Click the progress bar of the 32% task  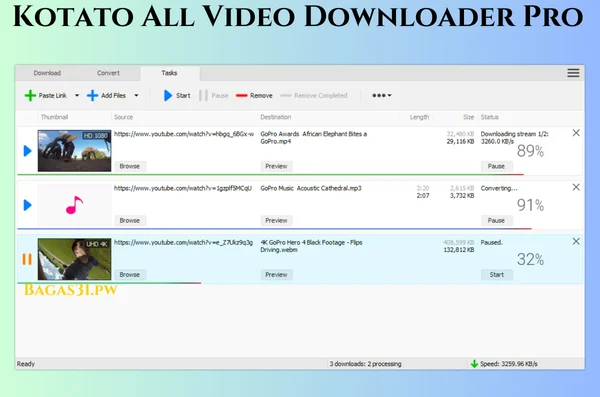click(x=109, y=283)
